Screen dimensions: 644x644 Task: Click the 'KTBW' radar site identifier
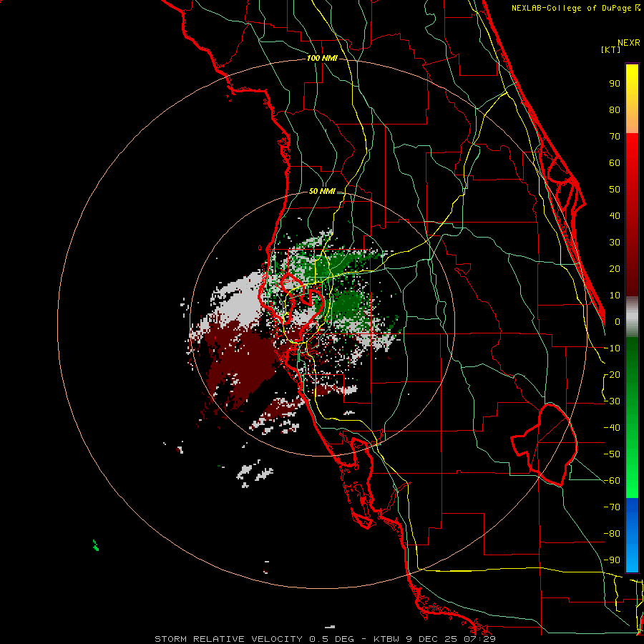[x=386, y=639]
